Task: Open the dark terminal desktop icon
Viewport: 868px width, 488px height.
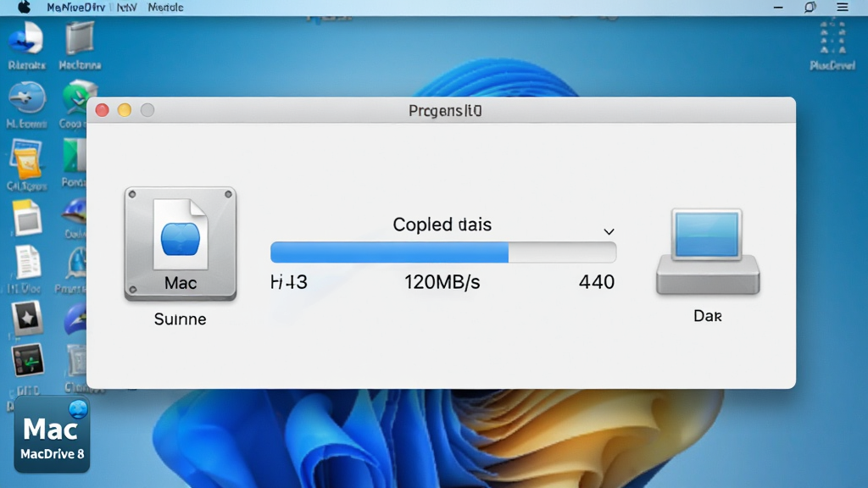Action: [27, 361]
